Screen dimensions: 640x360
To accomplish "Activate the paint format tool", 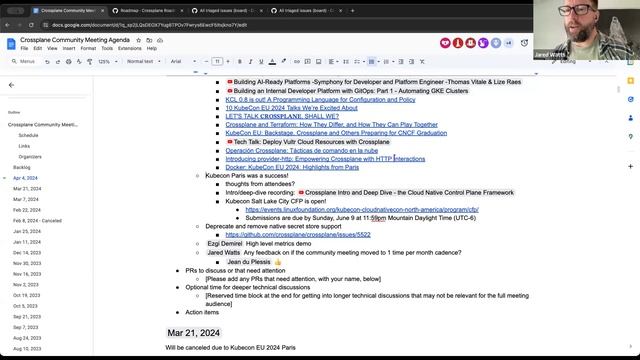I will [x=89, y=62].
